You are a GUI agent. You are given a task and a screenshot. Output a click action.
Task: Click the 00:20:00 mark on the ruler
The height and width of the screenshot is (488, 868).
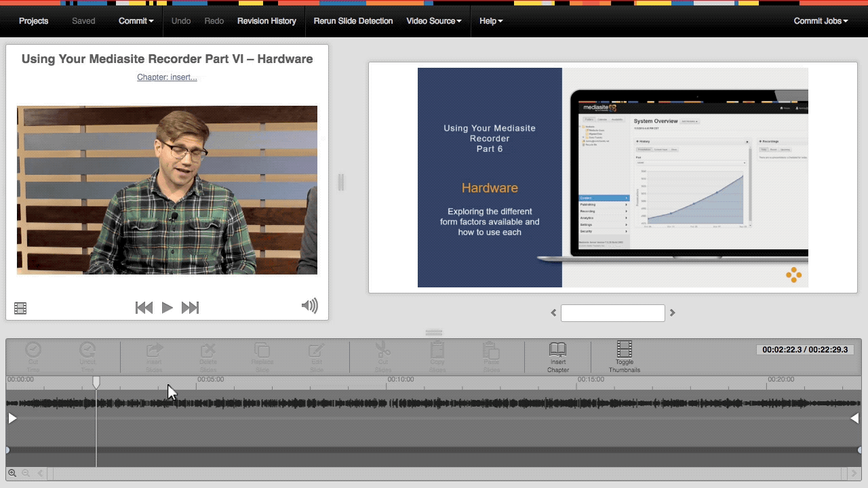tap(781, 380)
